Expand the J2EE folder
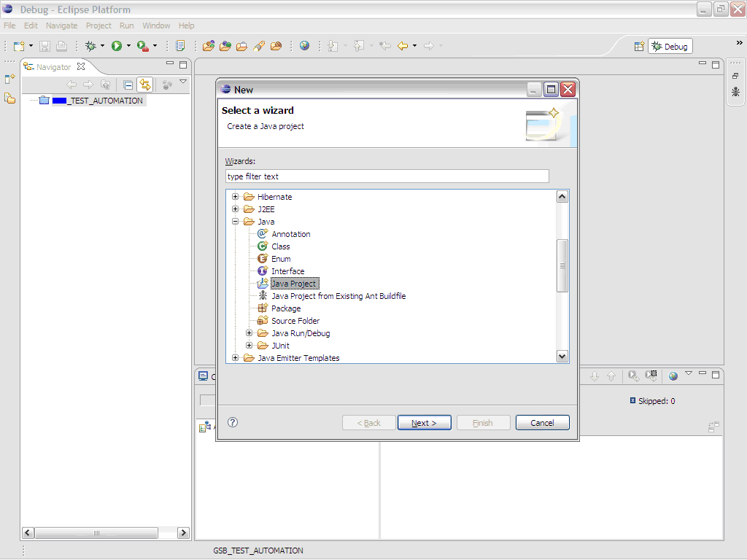This screenshot has height=560, width=747. point(235,209)
